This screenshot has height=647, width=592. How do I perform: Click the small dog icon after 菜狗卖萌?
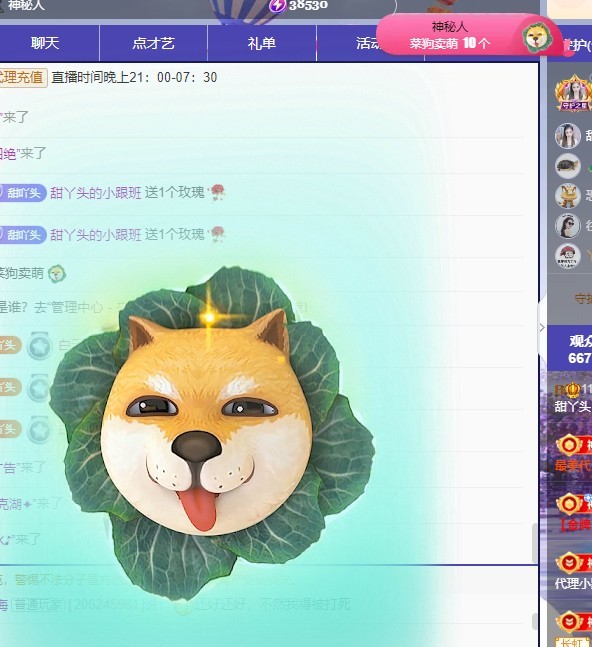click(57, 274)
